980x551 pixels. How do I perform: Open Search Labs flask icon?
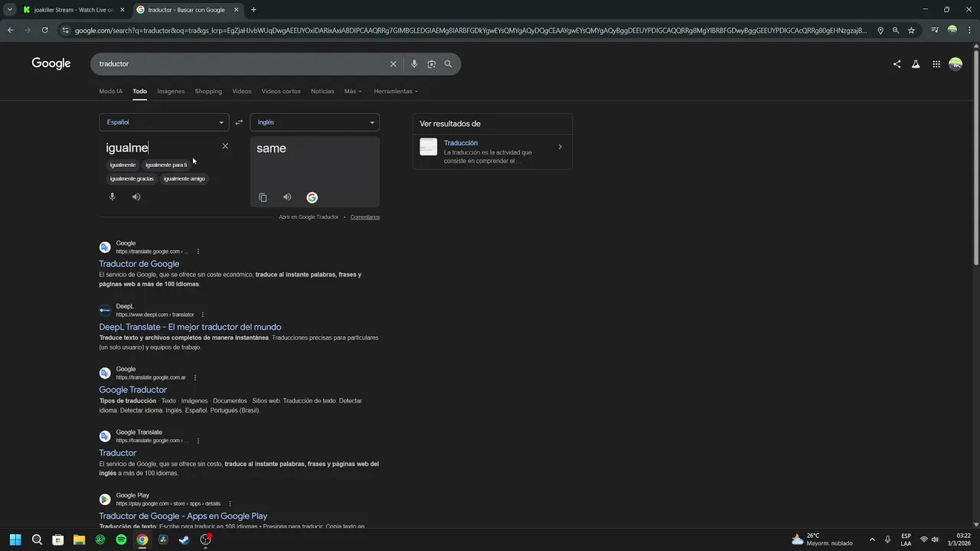coord(916,64)
